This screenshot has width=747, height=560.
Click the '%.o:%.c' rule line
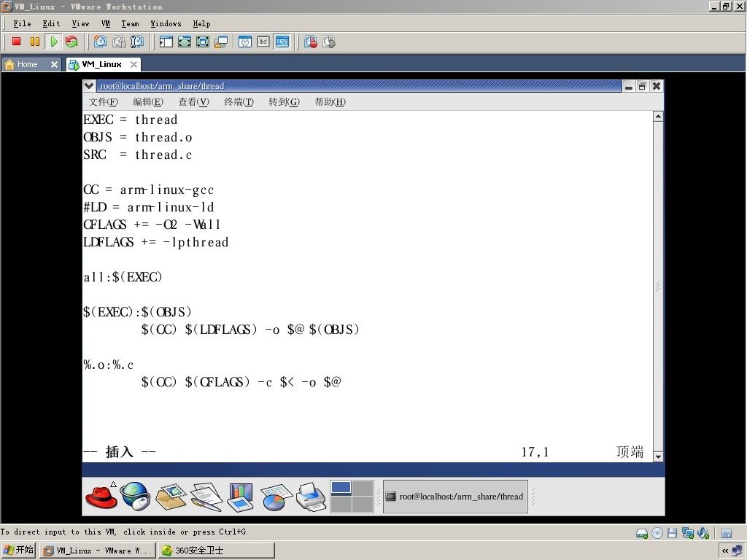(x=108, y=365)
